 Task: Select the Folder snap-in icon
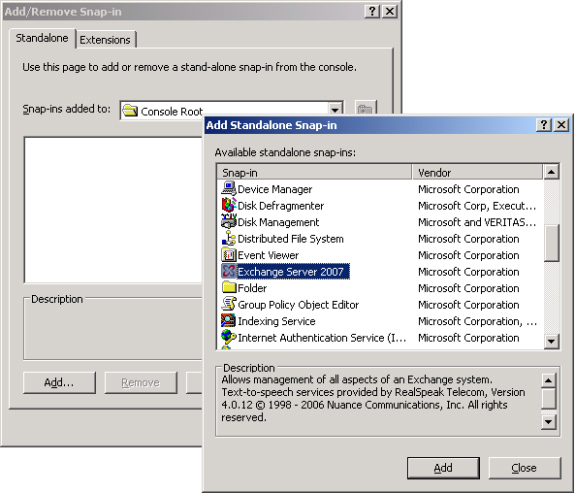click(x=229, y=288)
